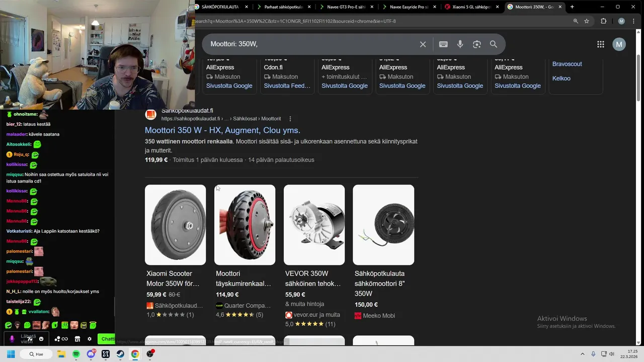Click Sivustolta Feed link under Cdon.fi
644x362 pixels.
(287, 86)
